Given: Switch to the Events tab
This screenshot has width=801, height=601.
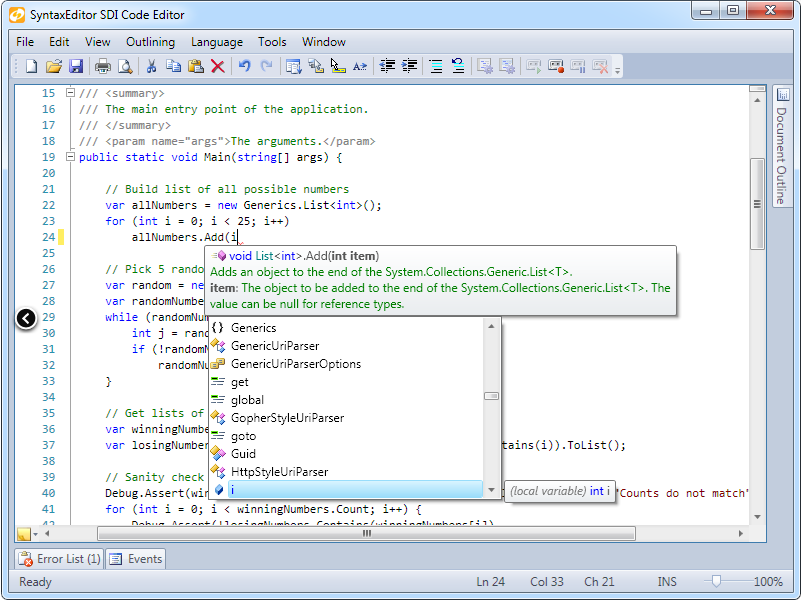Looking at the screenshot, I should pyautogui.click(x=136, y=559).
